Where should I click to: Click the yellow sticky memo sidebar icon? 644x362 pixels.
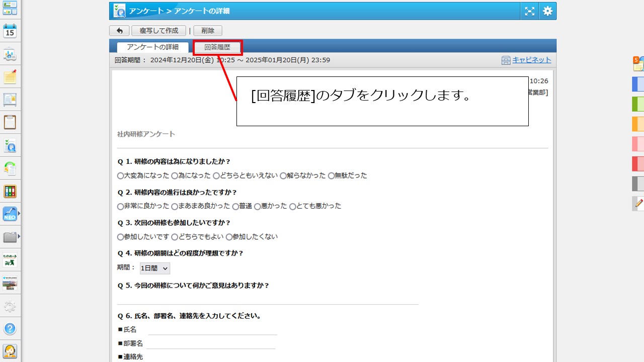10,77
